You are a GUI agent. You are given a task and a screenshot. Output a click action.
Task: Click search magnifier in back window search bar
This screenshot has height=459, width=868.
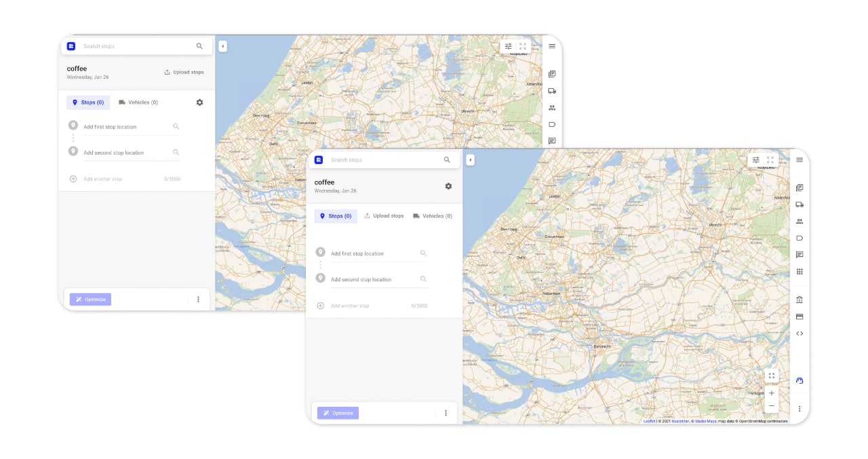point(199,46)
